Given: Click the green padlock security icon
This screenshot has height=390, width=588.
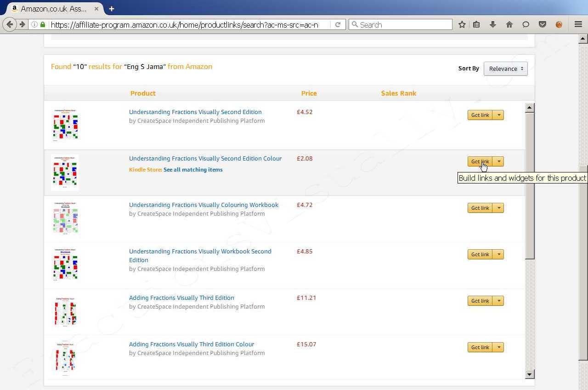Looking at the screenshot, I should (x=43, y=24).
